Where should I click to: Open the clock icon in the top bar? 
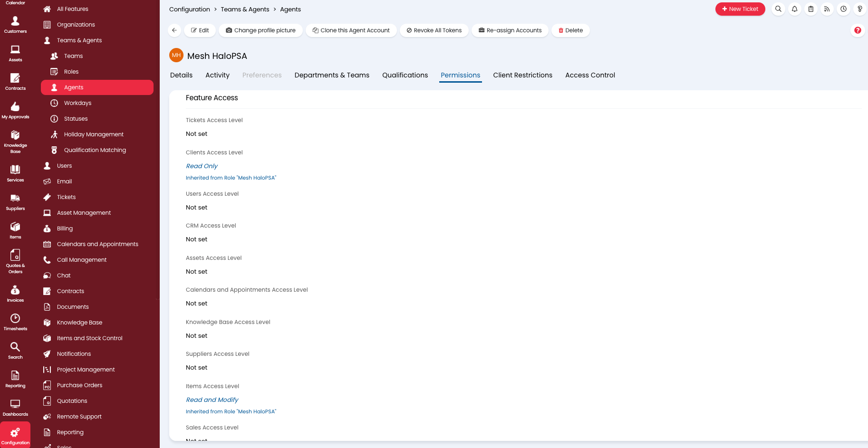point(843,9)
